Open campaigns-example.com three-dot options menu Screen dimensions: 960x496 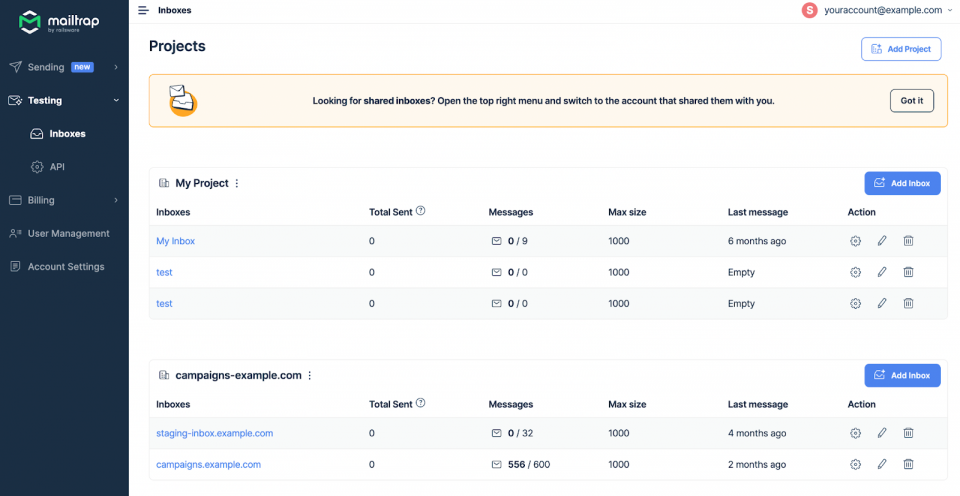tap(310, 375)
